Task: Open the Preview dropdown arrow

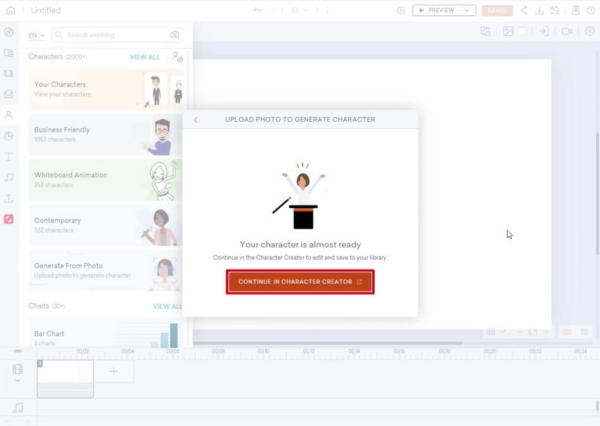Action: (466, 10)
